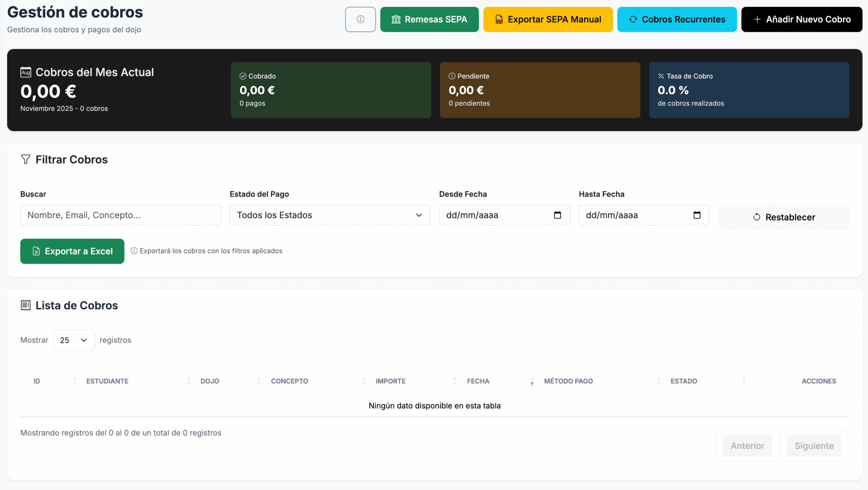Image resolution: width=868 pixels, height=490 pixels.
Task: Expand the Mostrar 25 registros selector
Action: tap(74, 340)
